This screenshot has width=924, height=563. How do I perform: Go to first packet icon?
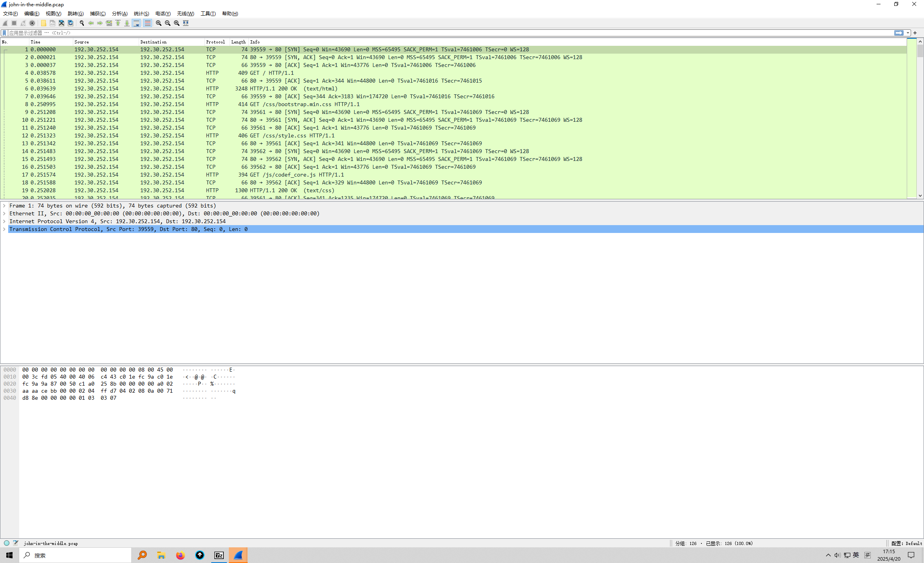118,23
